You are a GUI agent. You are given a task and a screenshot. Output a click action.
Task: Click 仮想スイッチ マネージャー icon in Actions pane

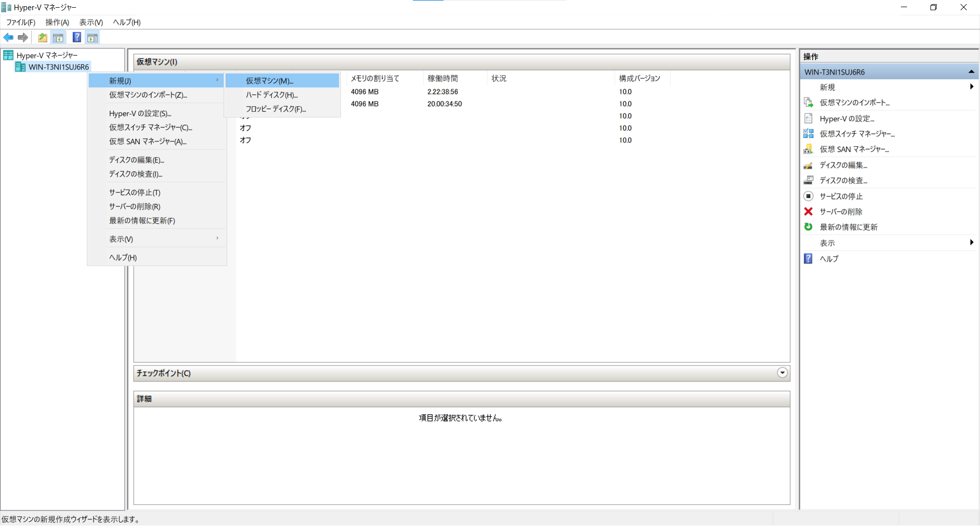pyautogui.click(x=808, y=134)
